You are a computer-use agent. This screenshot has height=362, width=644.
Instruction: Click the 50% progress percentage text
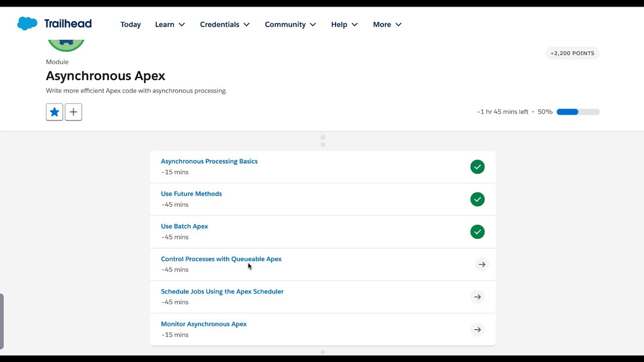pyautogui.click(x=545, y=112)
